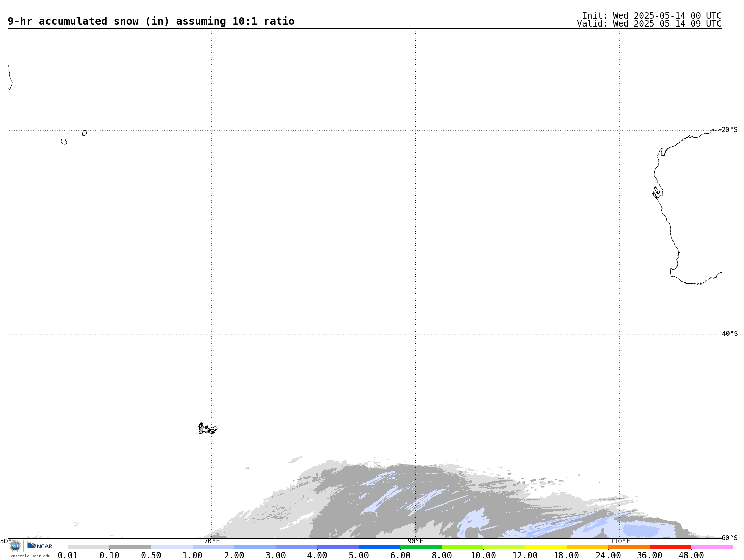
Task: Click the Shark Bay inlet on Australia's coast
Action: [658, 193]
